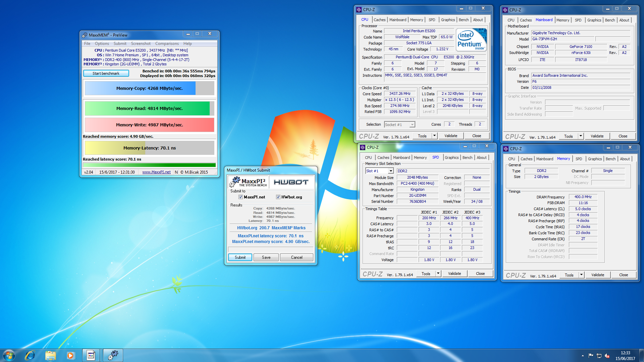This screenshot has width=644, height=362.
Task: Open the www.MaxxPI.net link
Action: coord(156,172)
